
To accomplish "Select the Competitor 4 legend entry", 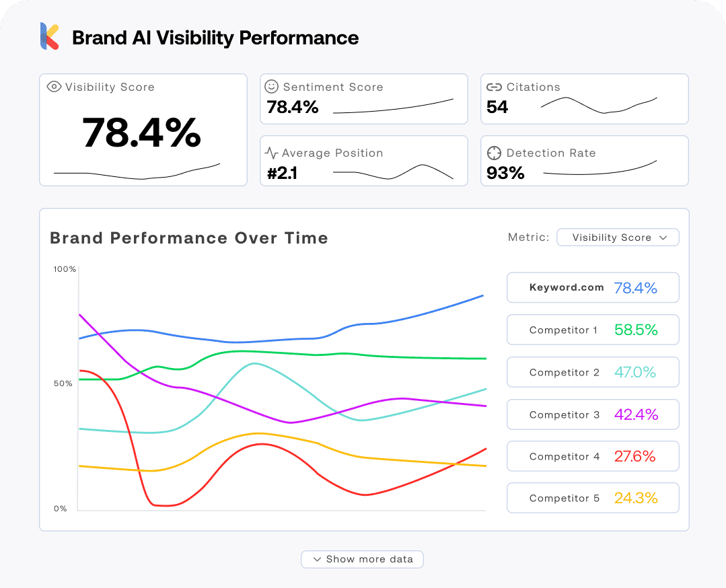I will [593, 456].
